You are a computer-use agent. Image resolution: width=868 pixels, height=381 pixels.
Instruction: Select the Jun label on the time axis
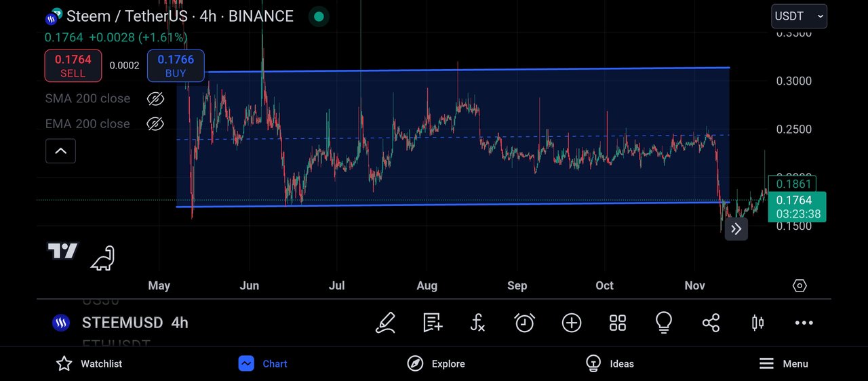(249, 286)
